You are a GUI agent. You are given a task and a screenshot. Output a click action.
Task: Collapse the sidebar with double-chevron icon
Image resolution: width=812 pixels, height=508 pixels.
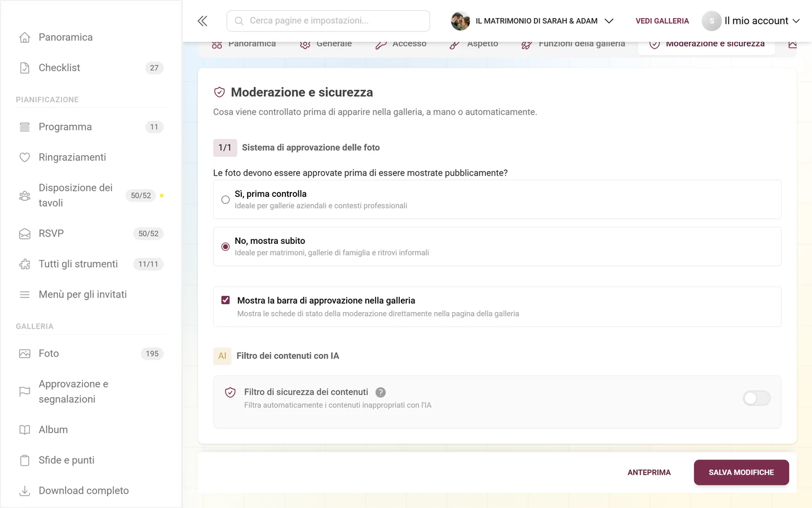(202, 21)
